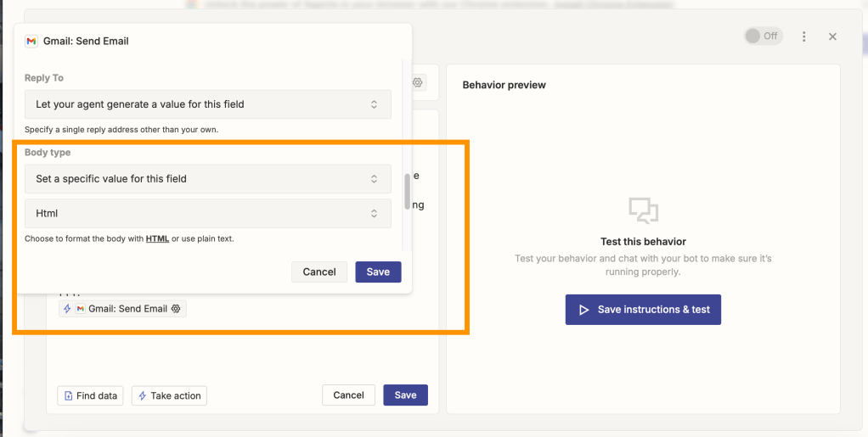Close the behavior editor with the X
Screen dimensions: 868x437
[x=832, y=36]
